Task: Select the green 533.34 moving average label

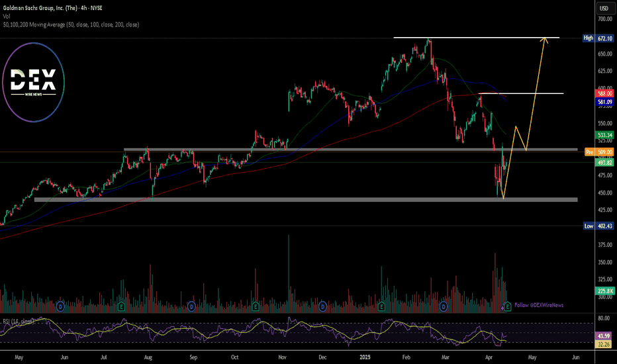Action: [605, 135]
